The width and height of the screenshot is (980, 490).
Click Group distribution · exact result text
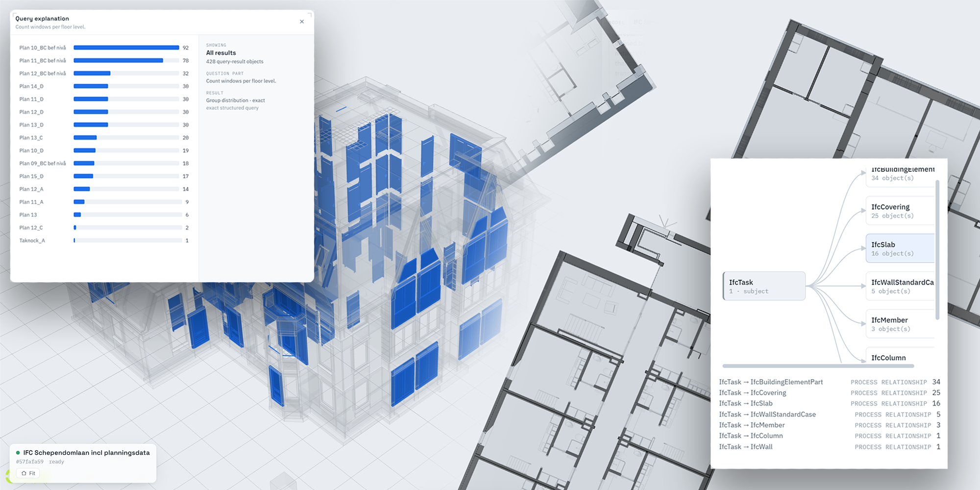pos(235,100)
